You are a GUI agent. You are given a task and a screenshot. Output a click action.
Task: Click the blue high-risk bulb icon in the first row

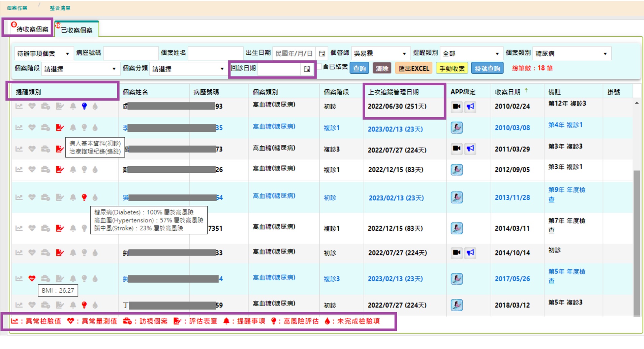(84, 106)
